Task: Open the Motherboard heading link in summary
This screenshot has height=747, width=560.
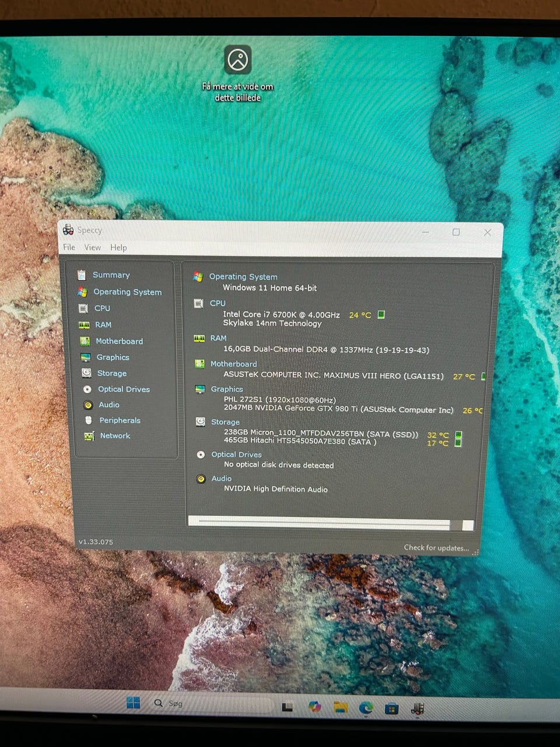Action: click(233, 364)
